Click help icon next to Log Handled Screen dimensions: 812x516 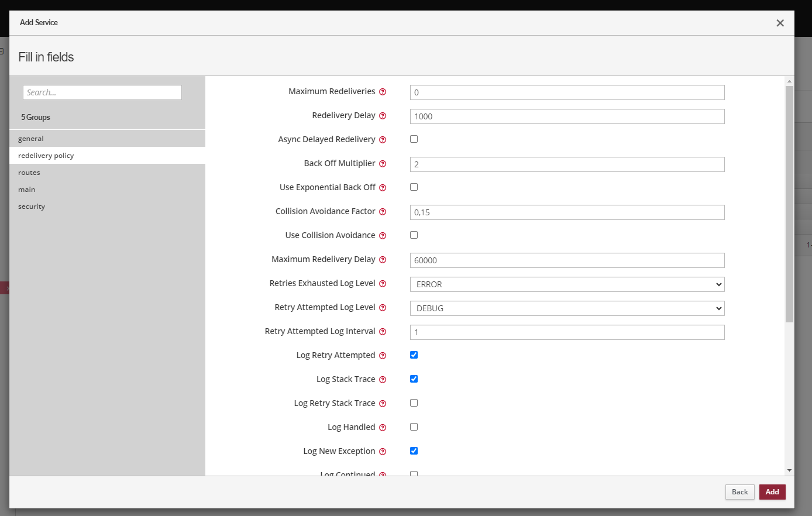pyautogui.click(x=383, y=428)
